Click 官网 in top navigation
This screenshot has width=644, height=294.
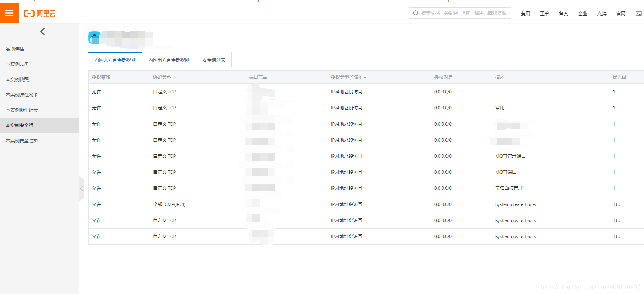pyautogui.click(x=621, y=14)
